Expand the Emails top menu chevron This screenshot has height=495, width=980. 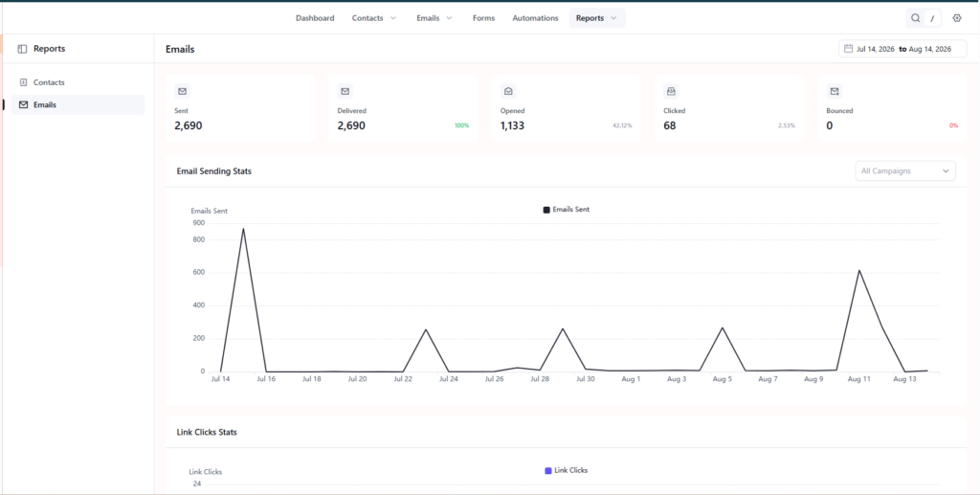coord(450,18)
